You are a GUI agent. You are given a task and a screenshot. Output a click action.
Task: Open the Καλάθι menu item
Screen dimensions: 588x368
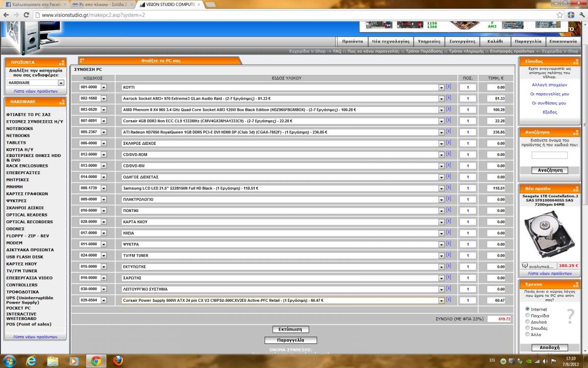(495, 41)
